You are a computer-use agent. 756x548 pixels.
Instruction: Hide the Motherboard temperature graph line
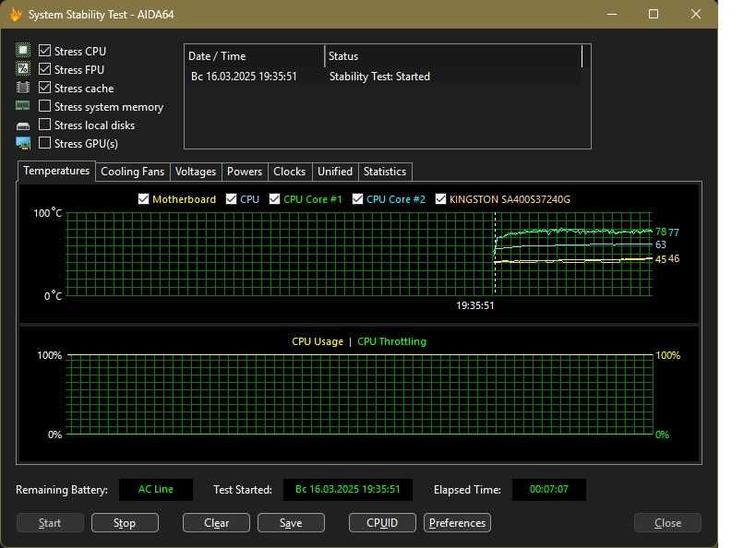tap(143, 198)
